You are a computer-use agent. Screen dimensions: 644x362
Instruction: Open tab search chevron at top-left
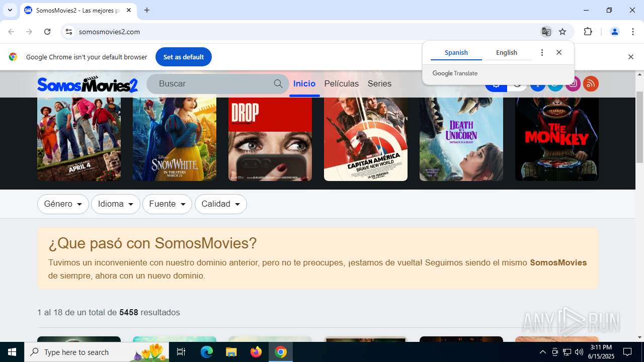10,10
